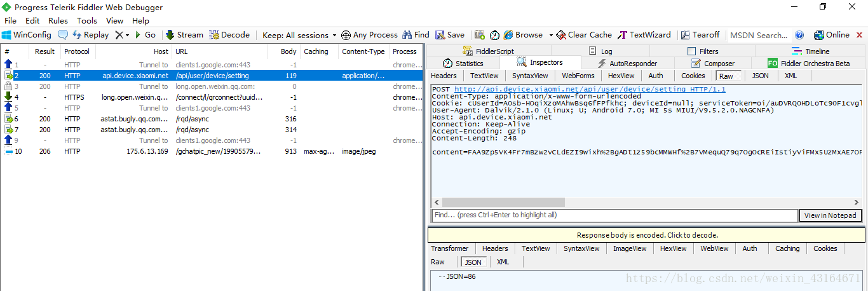Select session 4 long.open.weixin HTTPS row
Viewport: 868px width, 291px height.
(x=211, y=97)
